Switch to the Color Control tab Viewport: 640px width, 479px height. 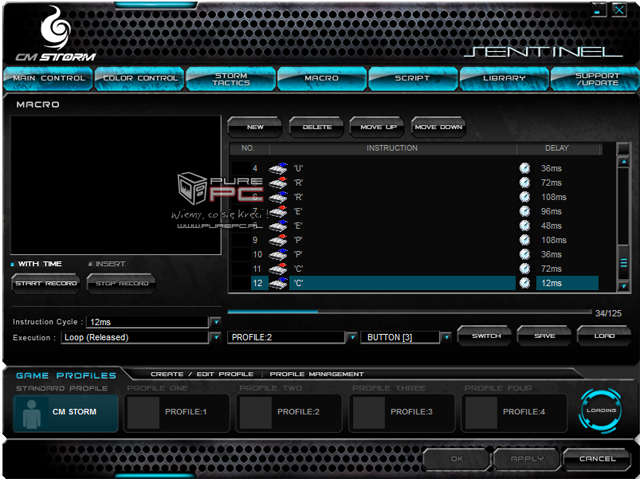coord(140,78)
